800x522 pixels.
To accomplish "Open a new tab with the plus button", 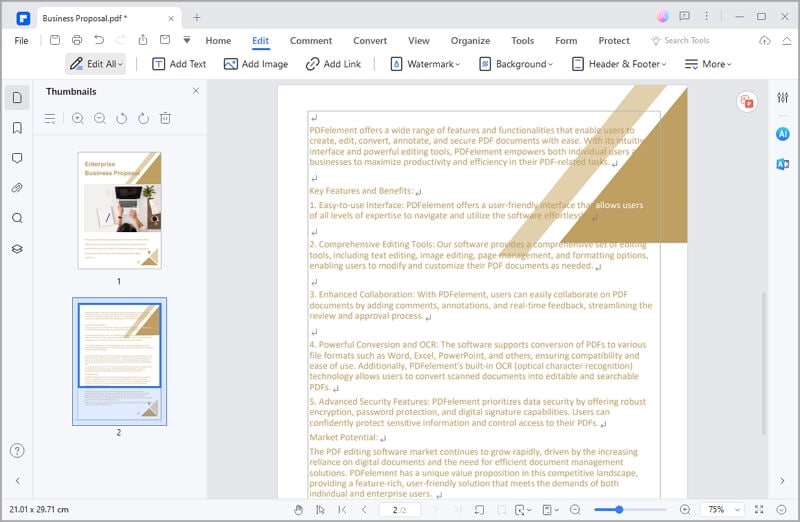I will (x=196, y=17).
